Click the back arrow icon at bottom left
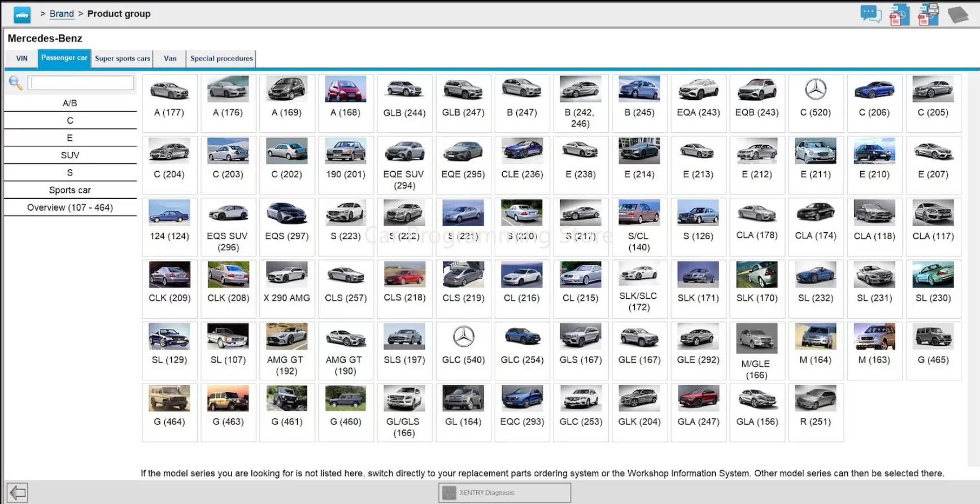 tap(18, 493)
